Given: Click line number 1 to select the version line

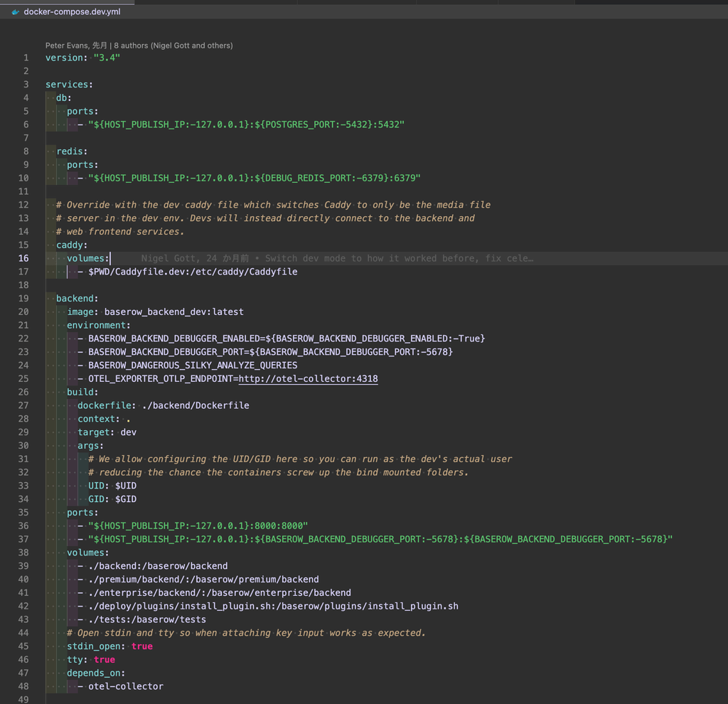Looking at the screenshot, I should pyautogui.click(x=26, y=57).
